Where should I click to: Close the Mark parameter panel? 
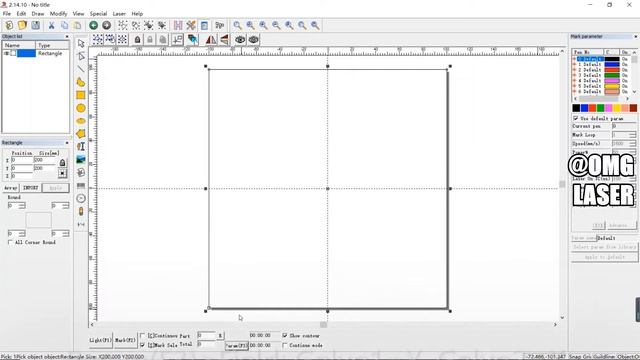point(636,37)
